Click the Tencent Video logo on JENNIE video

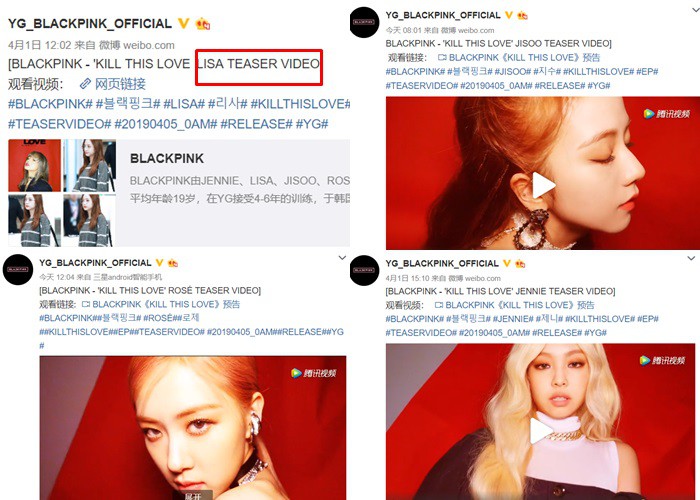662,360
